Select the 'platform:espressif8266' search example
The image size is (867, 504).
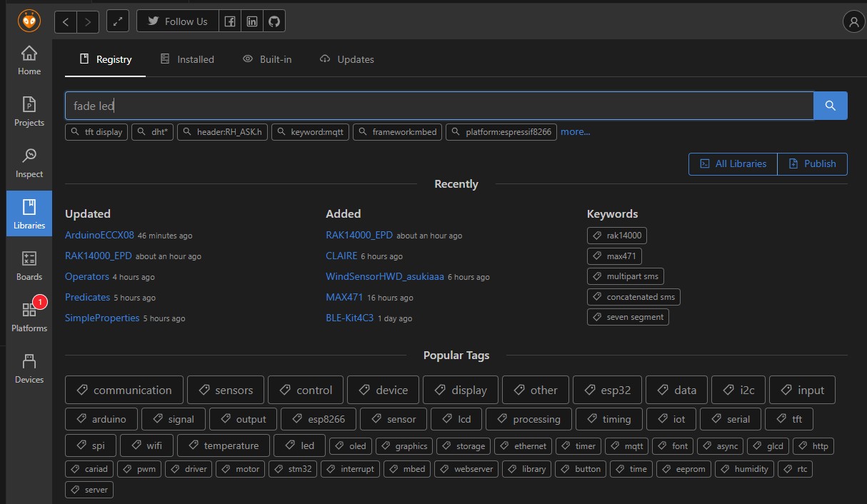click(501, 132)
